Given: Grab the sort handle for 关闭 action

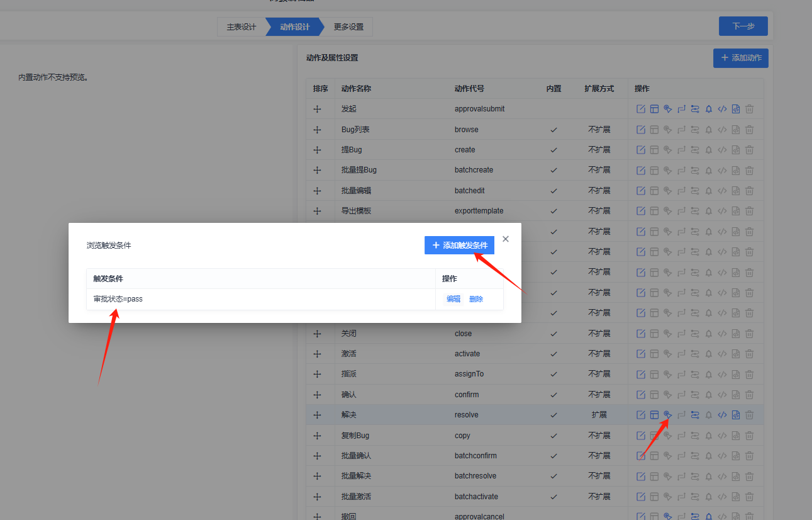Looking at the screenshot, I should coord(317,334).
